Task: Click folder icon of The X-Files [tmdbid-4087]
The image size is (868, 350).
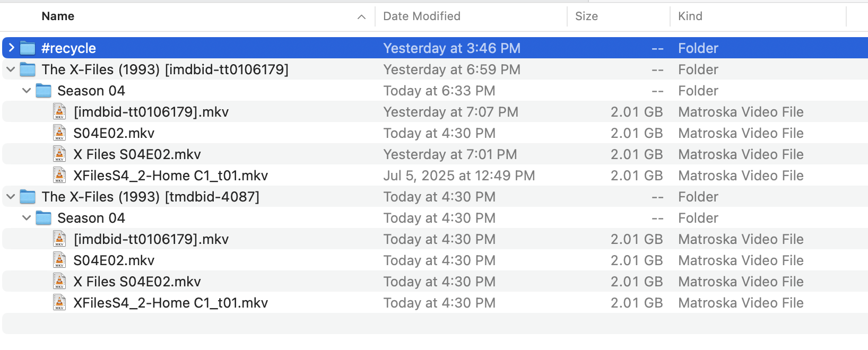Action: coord(28,197)
